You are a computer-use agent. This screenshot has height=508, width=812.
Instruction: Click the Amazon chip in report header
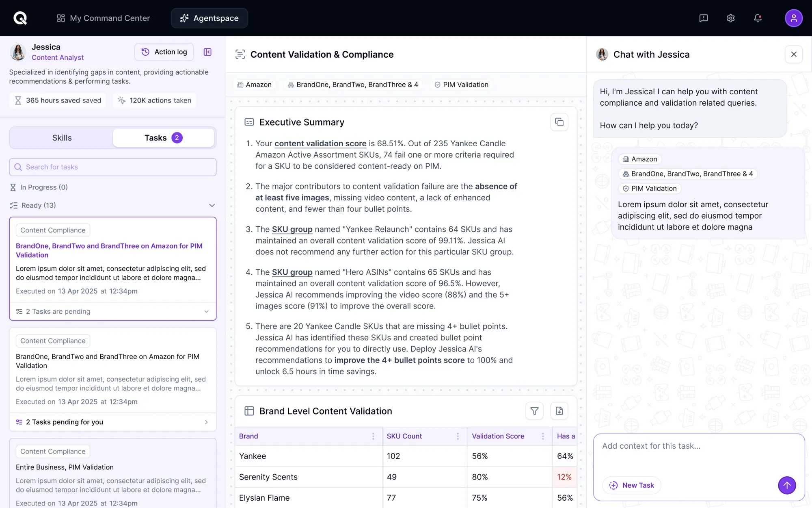(255, 85)
